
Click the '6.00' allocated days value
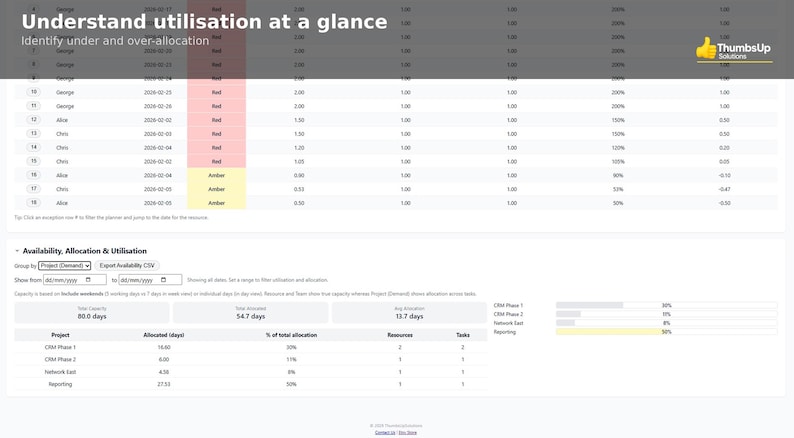tap(164, 360)
